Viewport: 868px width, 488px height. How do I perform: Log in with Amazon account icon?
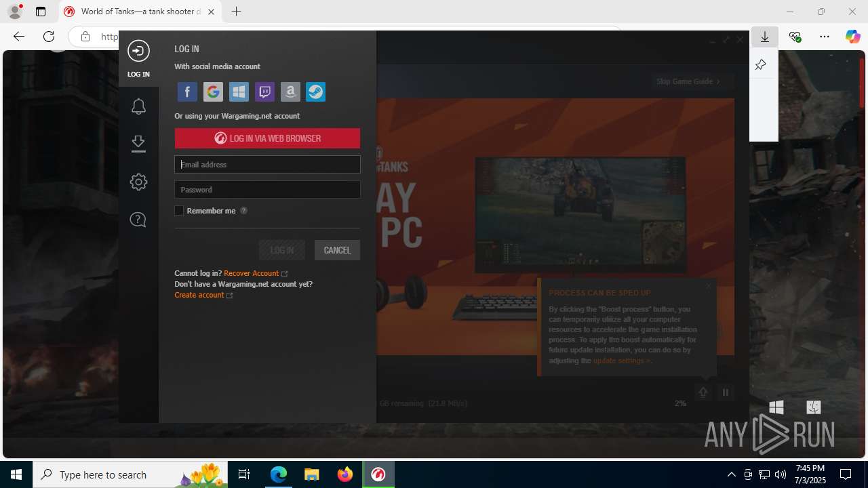(x=290, y=91)
